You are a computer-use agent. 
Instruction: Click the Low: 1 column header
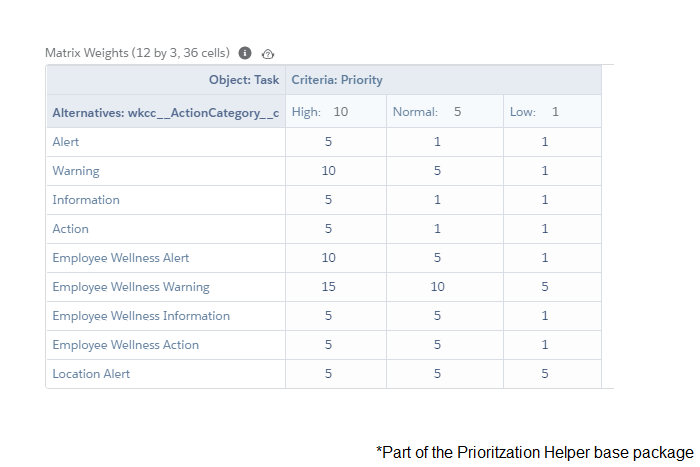click(553, 112)
